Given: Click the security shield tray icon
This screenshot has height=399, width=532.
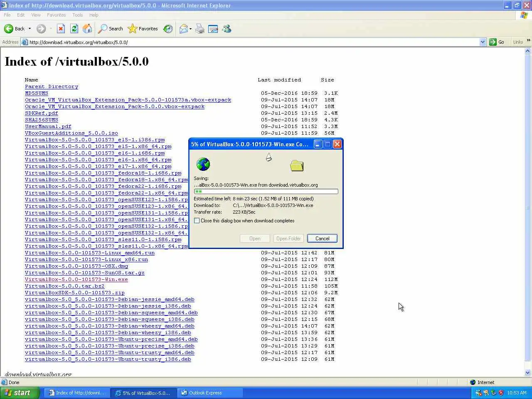Looking at the screenshot, I should (501, 393).
